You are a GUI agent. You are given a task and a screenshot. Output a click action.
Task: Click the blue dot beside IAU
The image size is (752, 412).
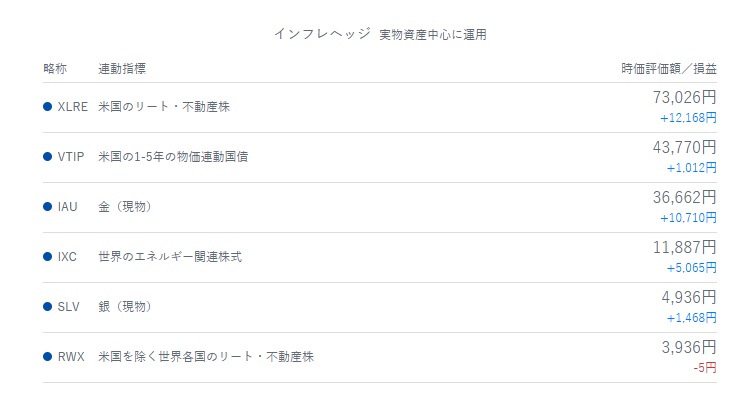[47, 206]
